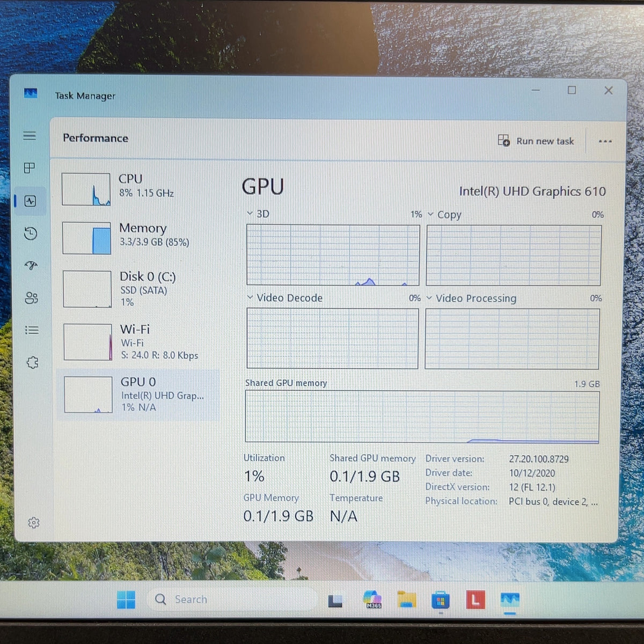Click the Task Manager window title text

[85, 96]
